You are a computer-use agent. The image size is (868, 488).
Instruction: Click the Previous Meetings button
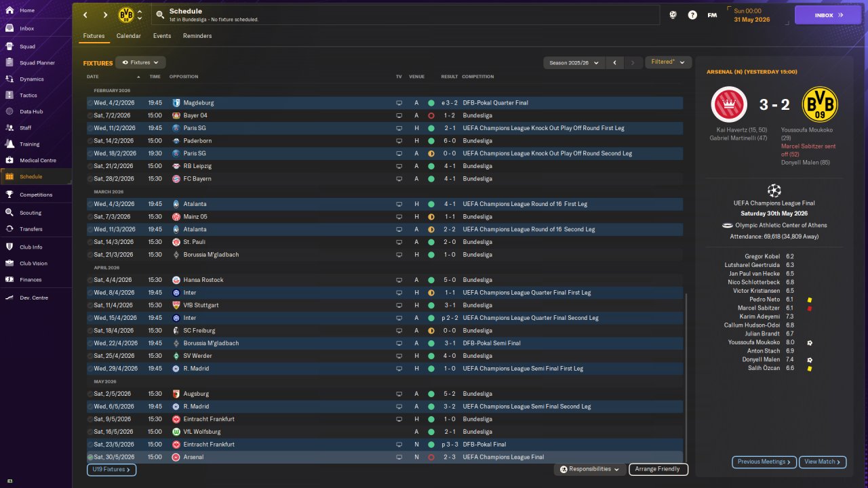[764, 462]
